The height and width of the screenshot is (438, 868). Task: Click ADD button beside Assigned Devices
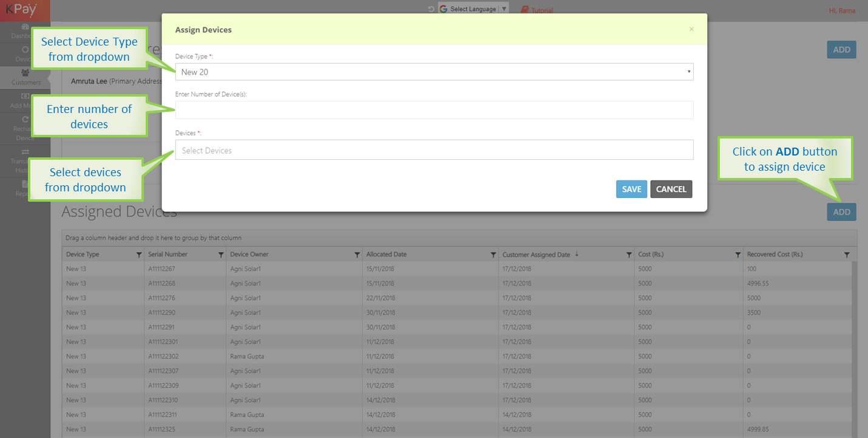click(x=841, y=212)
